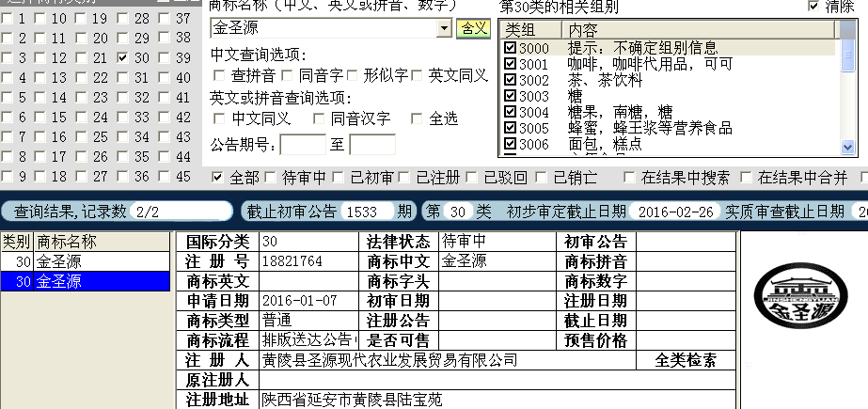Tick the 已注册 status filter
868x409 pixels.
pos(404,177)
